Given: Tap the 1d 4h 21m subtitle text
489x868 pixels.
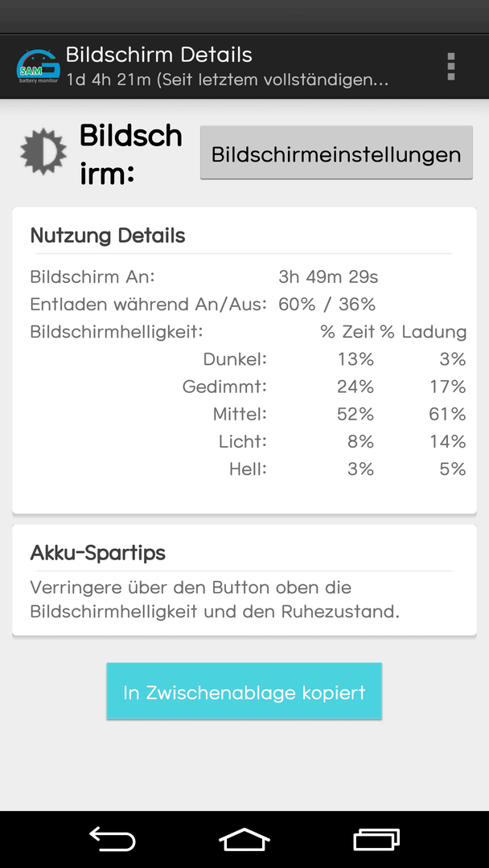Looking at the screenshot, I should coord(227,80).
